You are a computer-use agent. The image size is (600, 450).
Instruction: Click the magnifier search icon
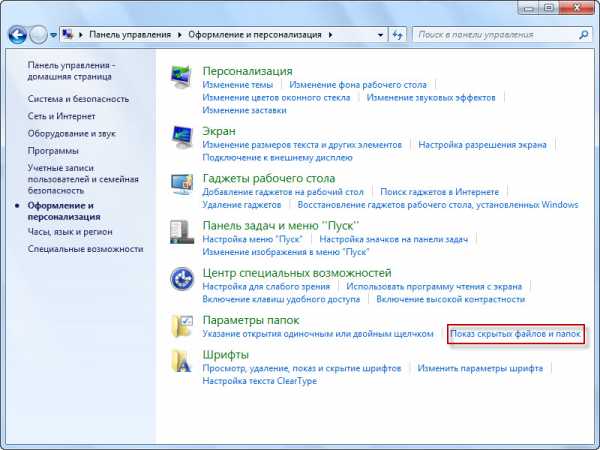click(x=584, y=35)
